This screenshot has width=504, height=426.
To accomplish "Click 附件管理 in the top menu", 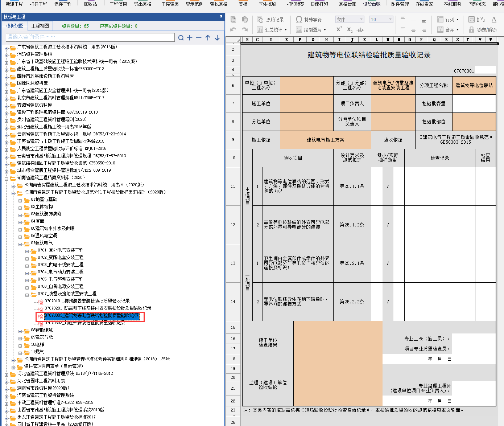I will (400, 4).
